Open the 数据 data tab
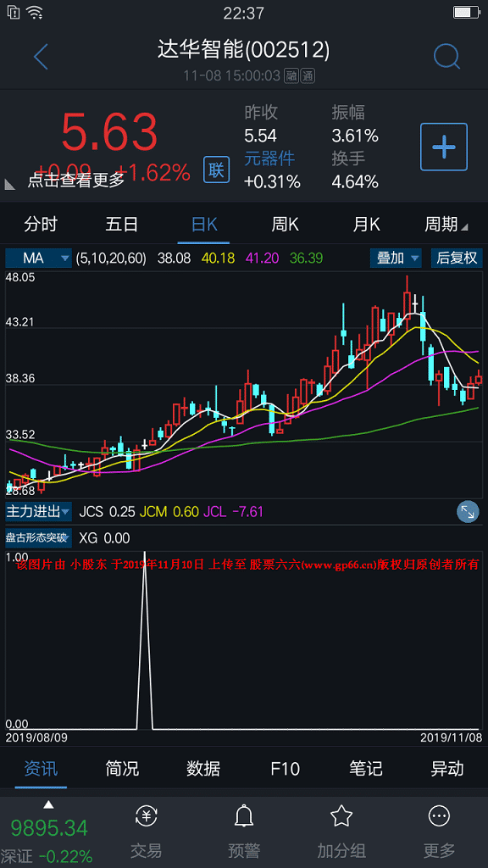 coord(203,768)
